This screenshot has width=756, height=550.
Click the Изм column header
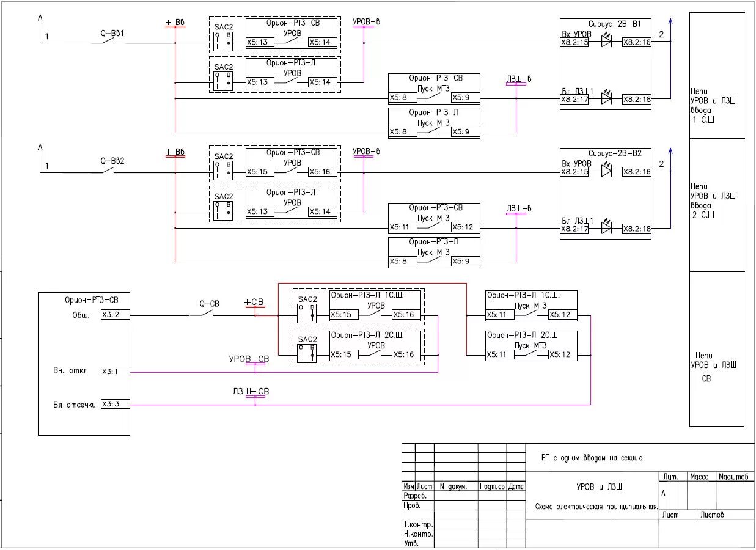pyautogui.click(x=409, y=486)
